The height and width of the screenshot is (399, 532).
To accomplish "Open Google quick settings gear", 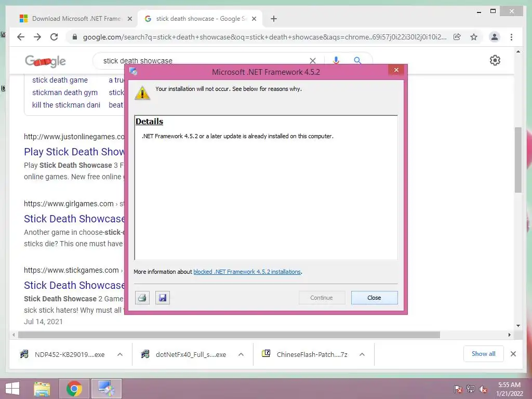I will click(x=495, y=60).
